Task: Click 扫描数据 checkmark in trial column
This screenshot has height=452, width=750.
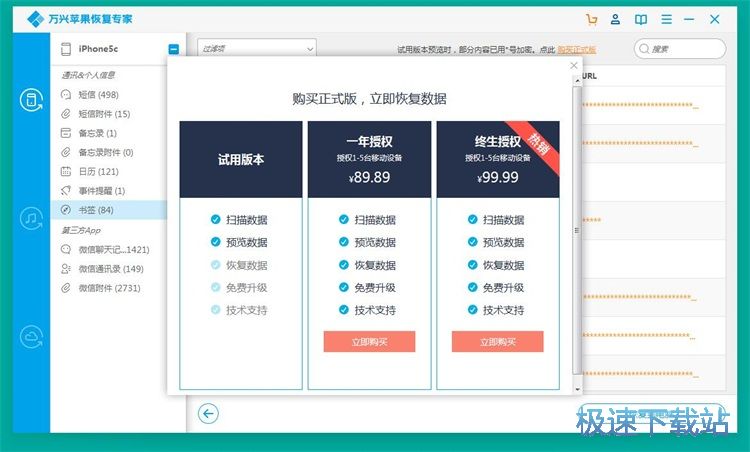Action: pyautogui.click(x=216, y=220)
